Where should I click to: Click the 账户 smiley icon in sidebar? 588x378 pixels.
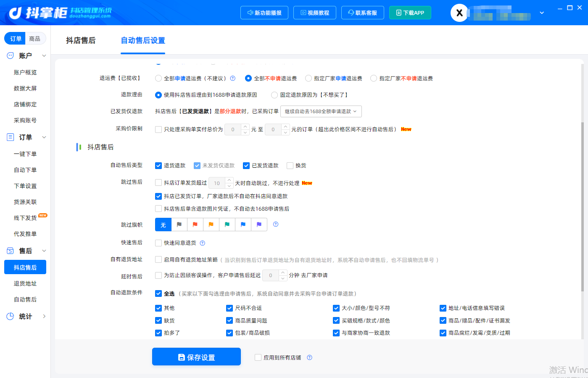[x=10, y=56]
